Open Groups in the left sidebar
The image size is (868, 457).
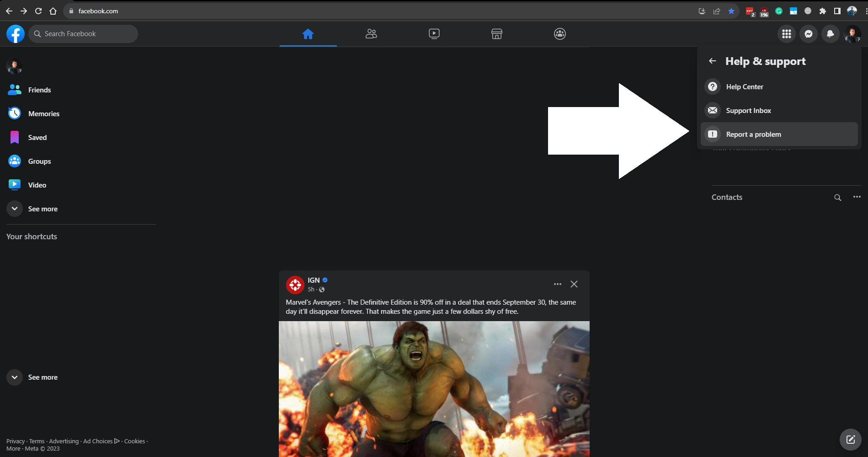pos(81,161)
